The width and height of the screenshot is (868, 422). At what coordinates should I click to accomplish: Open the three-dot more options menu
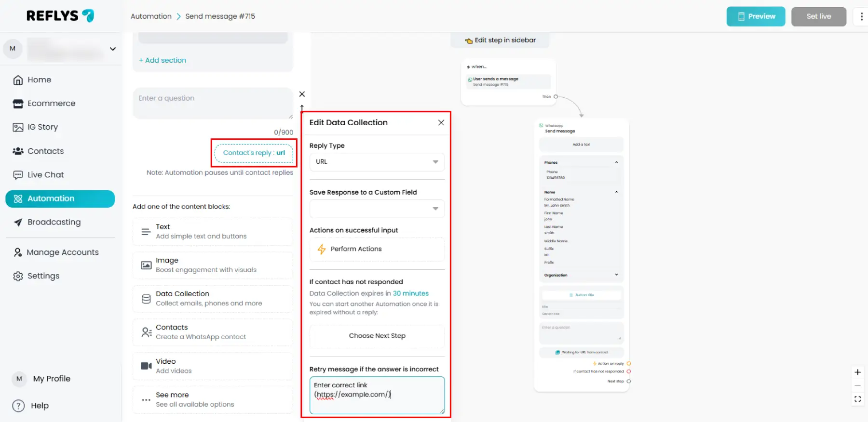click(861, 16)
